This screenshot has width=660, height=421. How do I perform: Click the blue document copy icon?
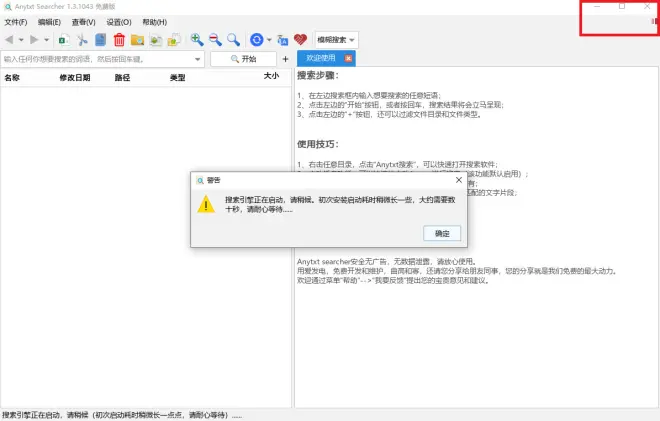pyautogui.click(x=101, y=40)
